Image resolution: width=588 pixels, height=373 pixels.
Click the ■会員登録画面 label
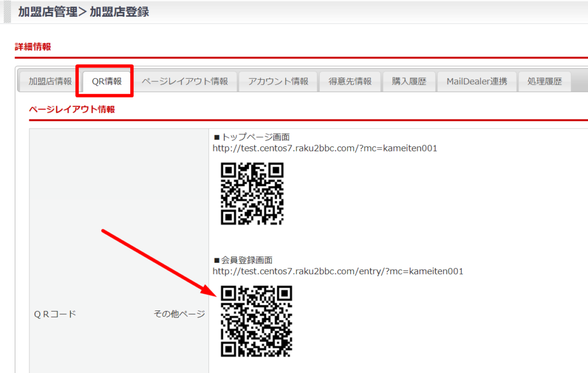coord(242,260)
